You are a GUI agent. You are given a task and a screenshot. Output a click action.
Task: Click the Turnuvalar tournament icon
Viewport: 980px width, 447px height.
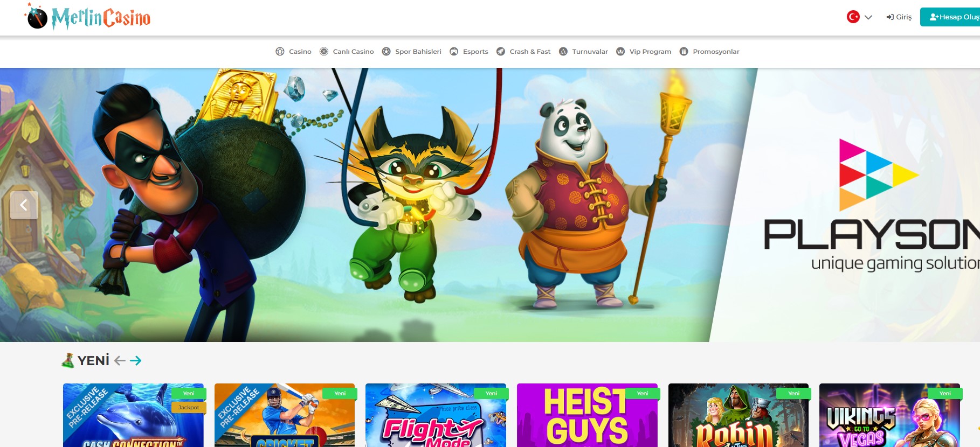tap(563, 52)
